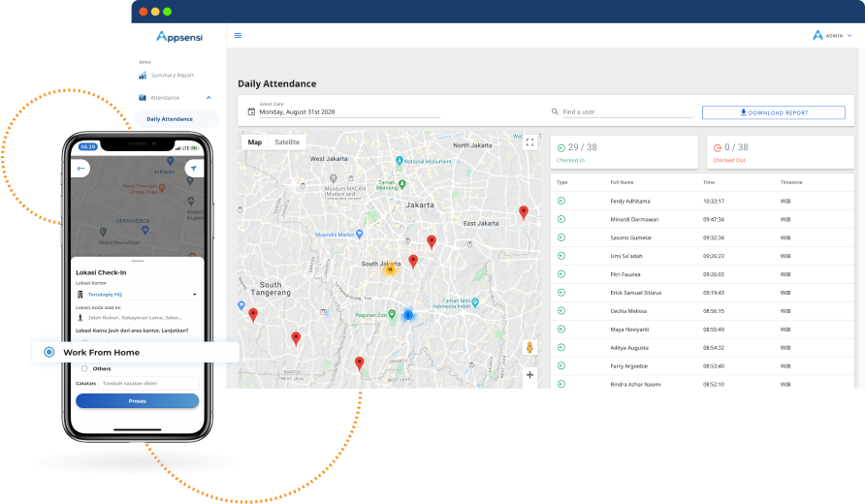
Task: Collapse the Attendance sidebar section
Action: pyautogui.click(x=208, y=98)
